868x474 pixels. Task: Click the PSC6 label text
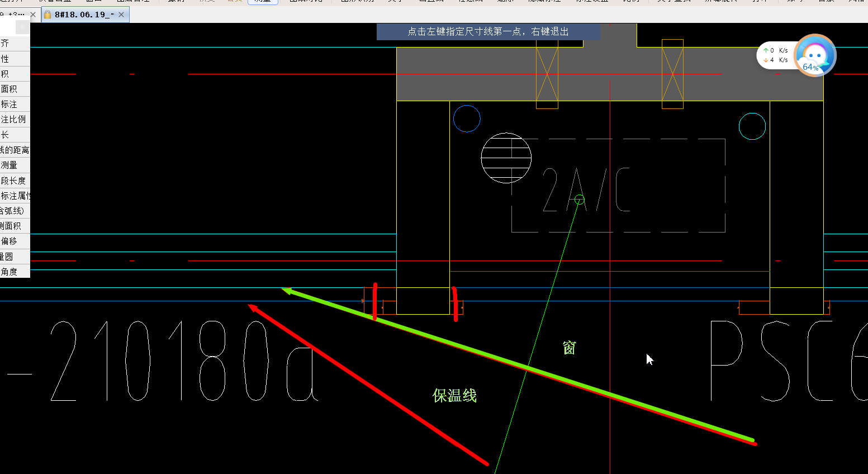point(789,361)
